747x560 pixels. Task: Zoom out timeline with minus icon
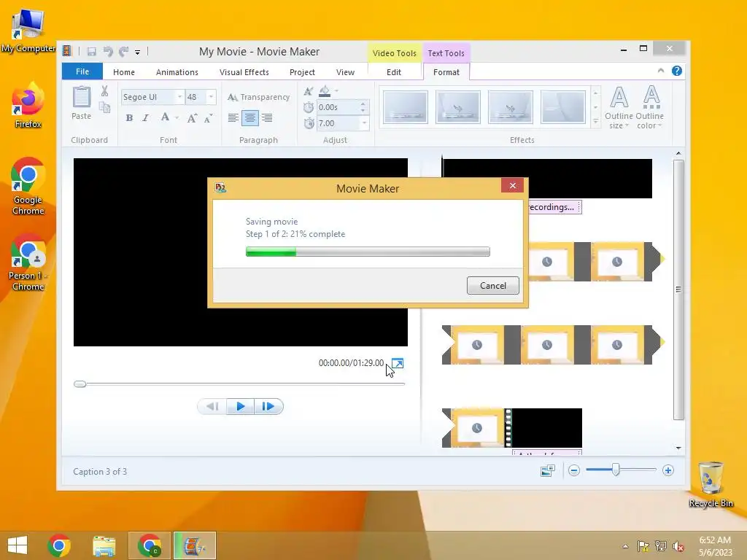tap(574, 470)
